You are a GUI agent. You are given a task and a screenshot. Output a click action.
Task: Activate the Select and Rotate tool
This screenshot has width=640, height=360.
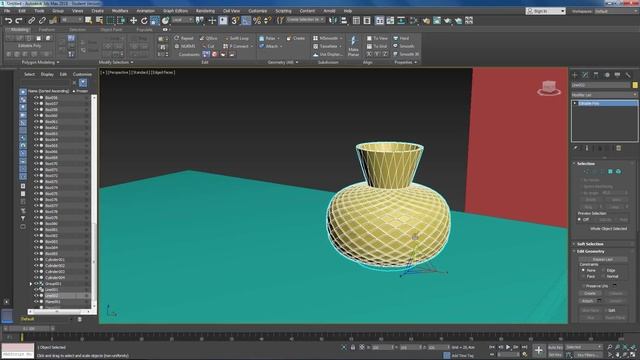144,20
